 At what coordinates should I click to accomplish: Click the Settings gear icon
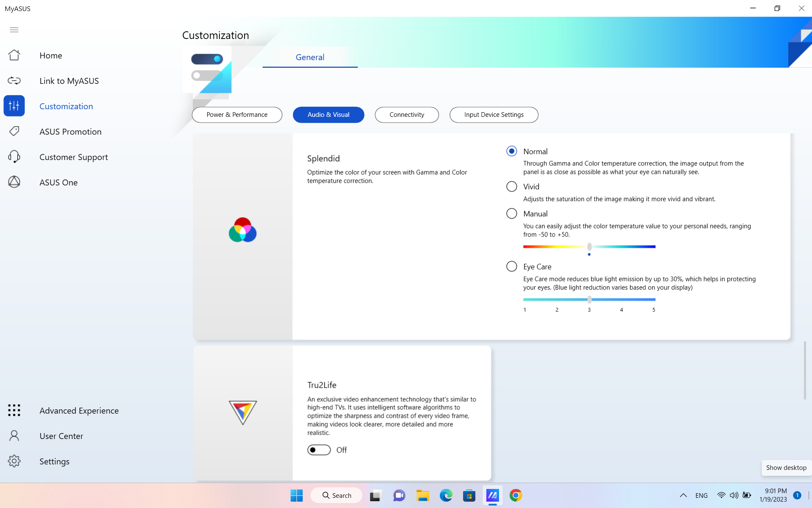pyautogui.click(x=14, y=461)
